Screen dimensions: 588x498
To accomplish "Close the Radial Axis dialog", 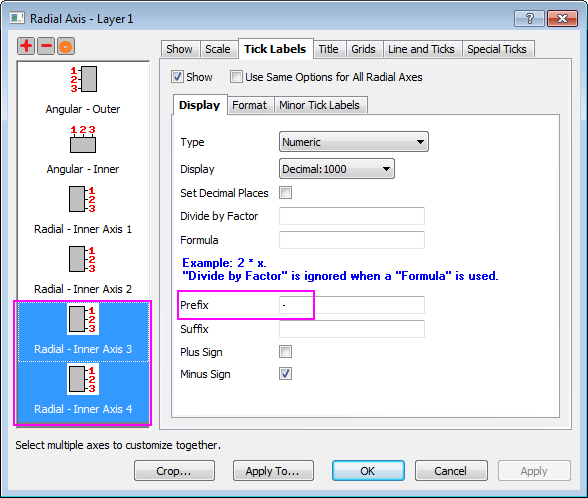I will coord(562,18).
